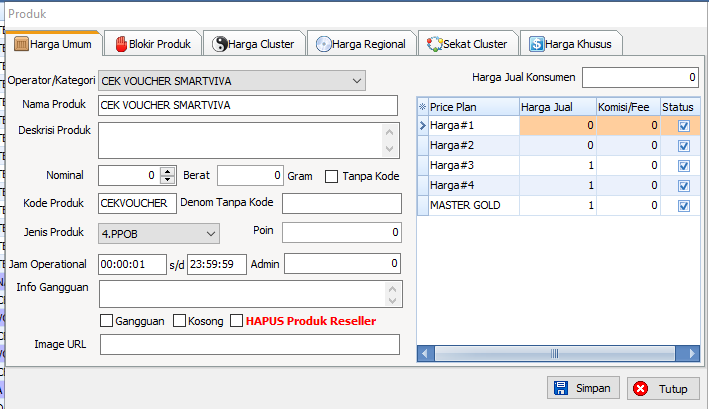The width and height of the screenshot is (709, 409).
Task: Click the price grid horizontal scrollbar thumb
Action: [555, 353]
